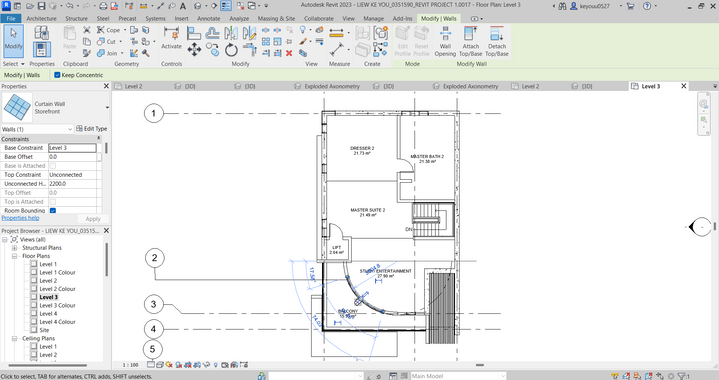Click the Join geometry tool
Screen dimensions: 719x380
tap(108, 53)
